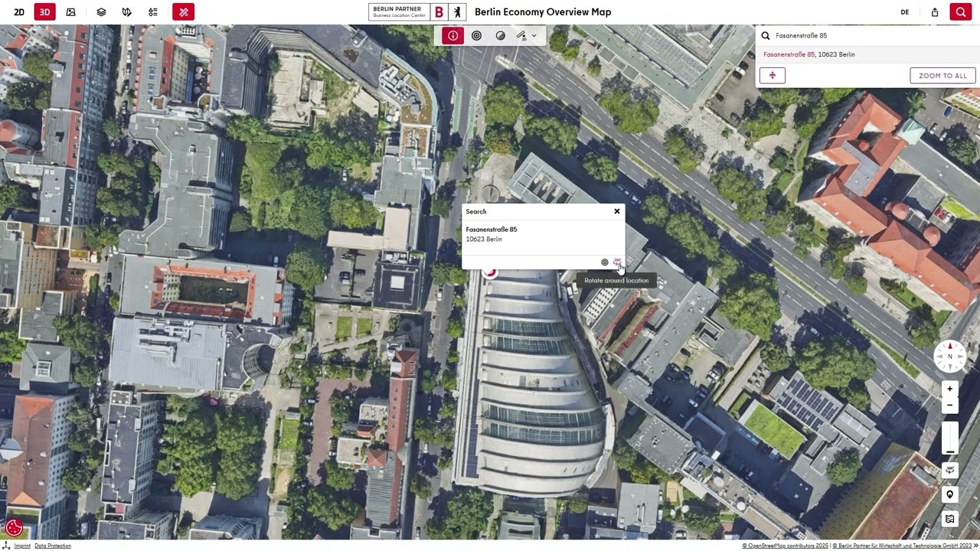The width and height of the screenshot is (980, 551).
Task: Open Berlin Partner GmbH copyright link
Action: [902, 546]
